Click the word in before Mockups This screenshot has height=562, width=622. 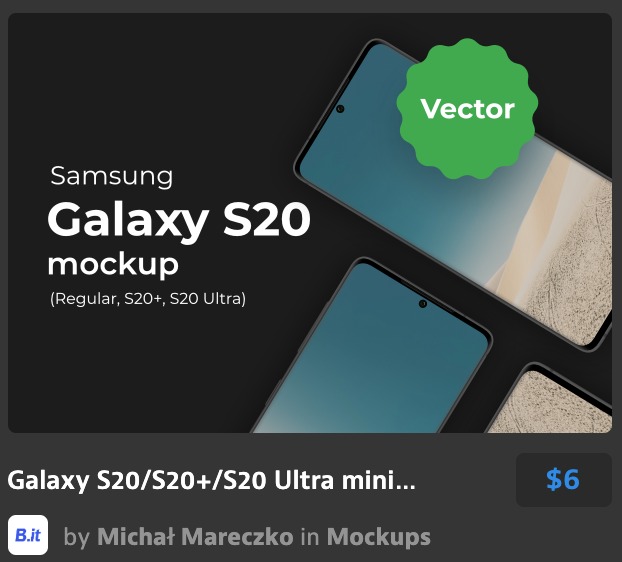coord(310,537)
